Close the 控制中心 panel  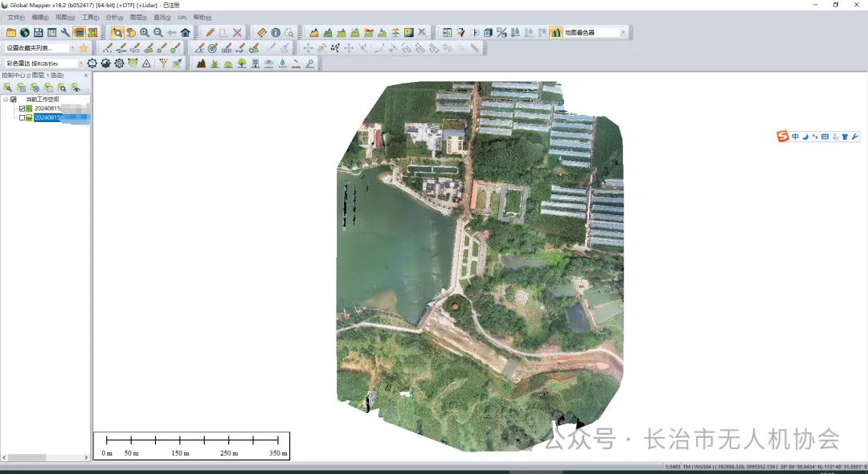[86, 76]
